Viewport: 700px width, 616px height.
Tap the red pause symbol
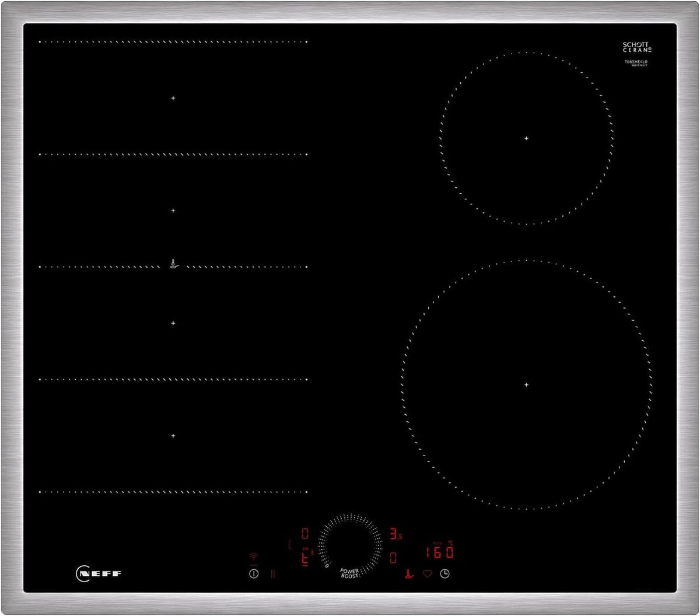272,573
